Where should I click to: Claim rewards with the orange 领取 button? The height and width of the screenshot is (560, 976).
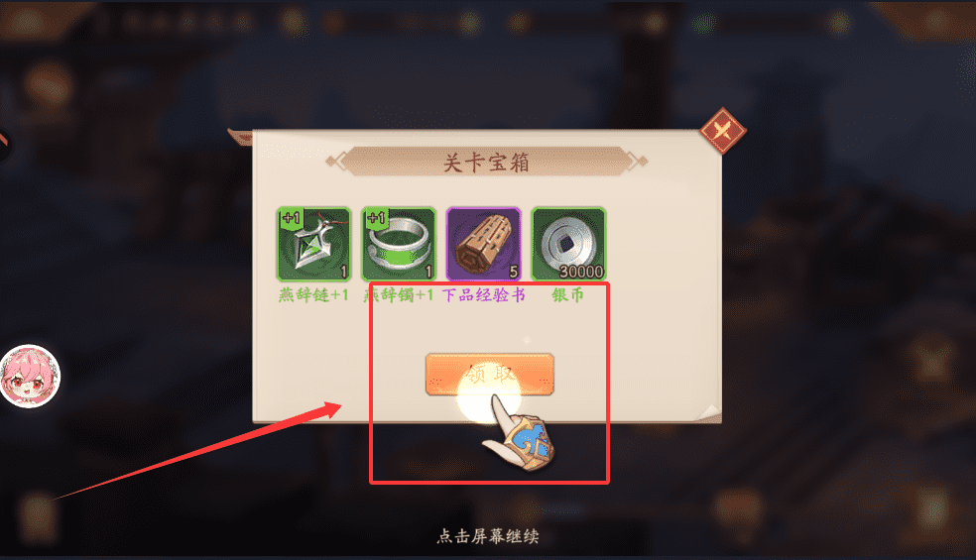tap(490, 375)
